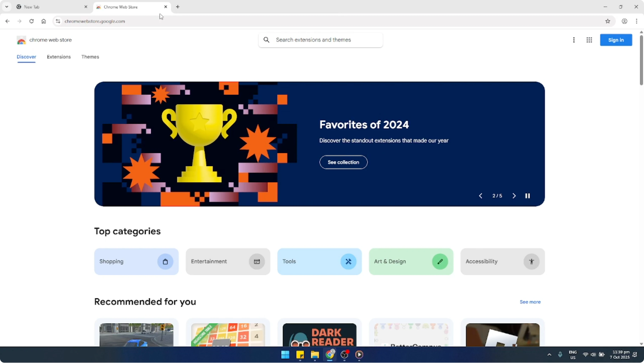Open File Explorer from the taskbar

click(315, 355)
